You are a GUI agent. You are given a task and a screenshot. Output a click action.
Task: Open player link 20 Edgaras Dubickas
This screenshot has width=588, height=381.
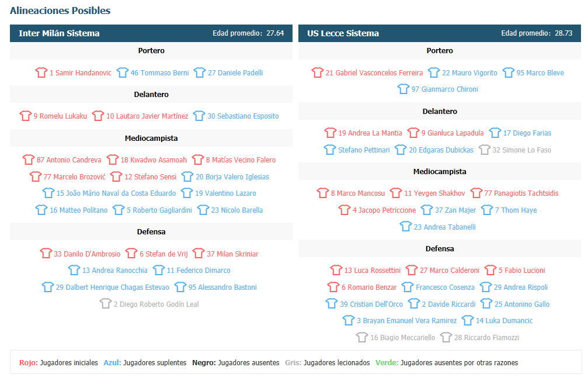click(441, 150)
